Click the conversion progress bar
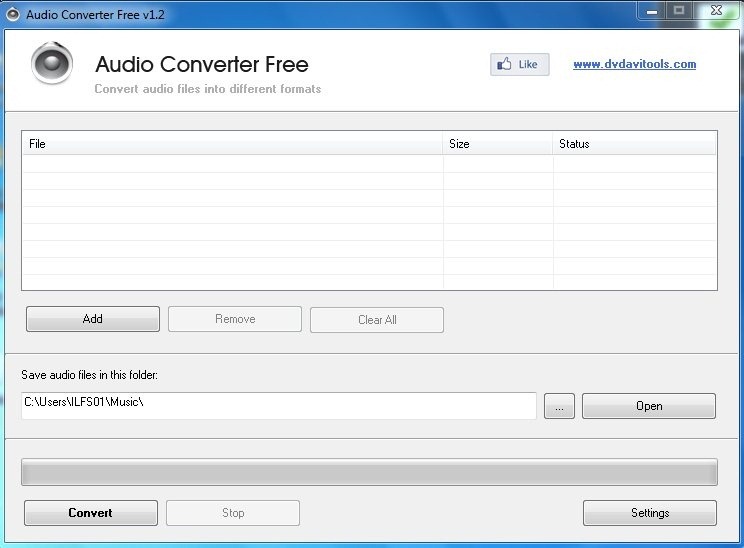 [369, 472]
